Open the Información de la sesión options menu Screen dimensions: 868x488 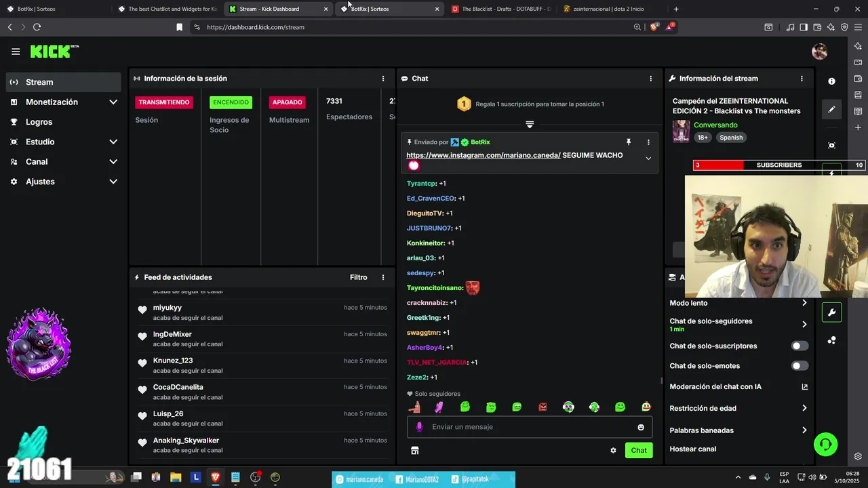point(383,79)
